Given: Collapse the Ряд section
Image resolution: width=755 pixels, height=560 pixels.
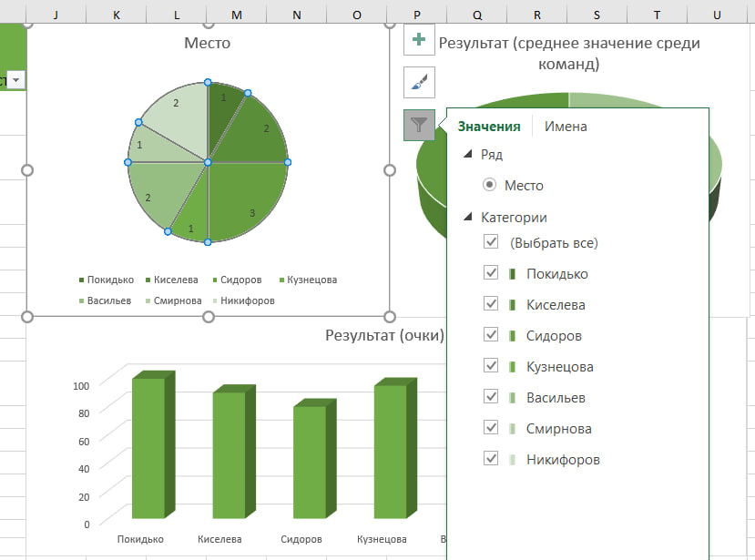Looking at the screenshot, I should [468, 155].
